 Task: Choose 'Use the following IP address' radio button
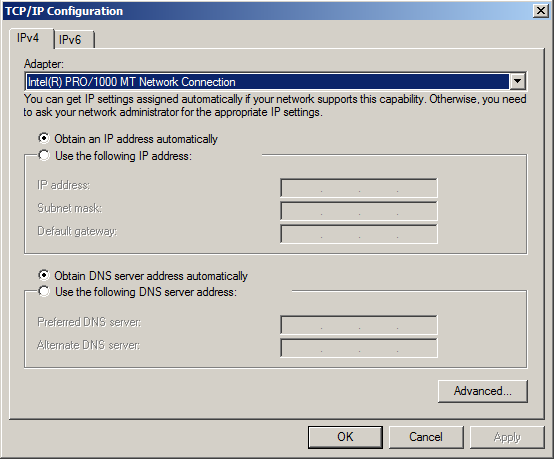point(44,155)
